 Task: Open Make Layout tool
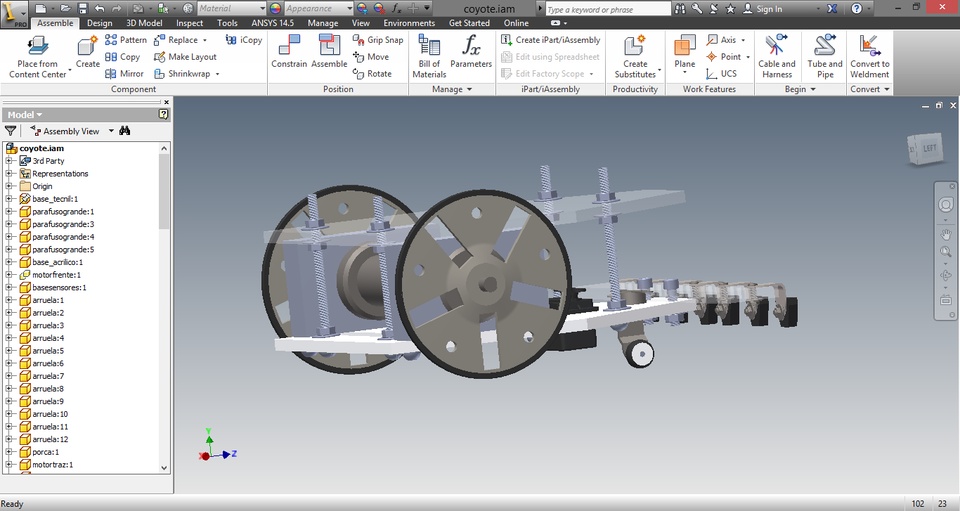[x=185, y=56]
